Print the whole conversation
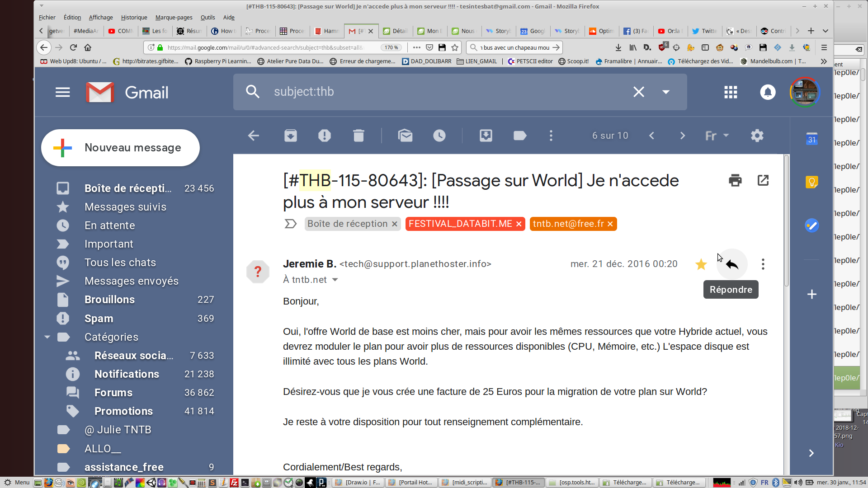This screenshot has width=868, height=488. click(735, 180)
